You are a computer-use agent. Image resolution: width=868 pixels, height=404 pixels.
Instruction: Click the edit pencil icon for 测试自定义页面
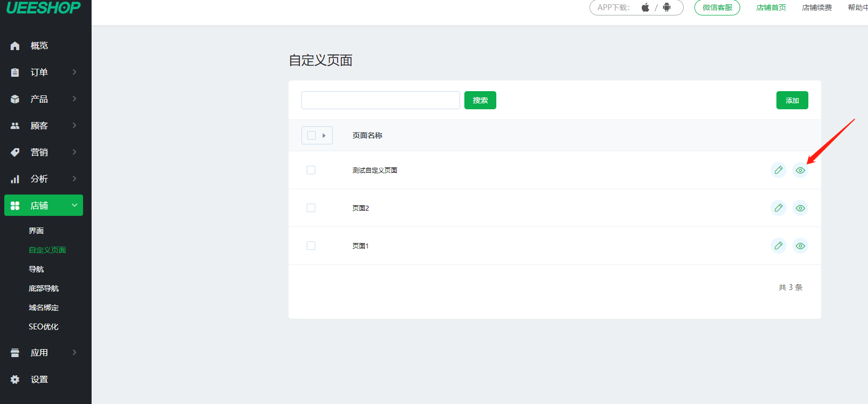pos(778,170)
